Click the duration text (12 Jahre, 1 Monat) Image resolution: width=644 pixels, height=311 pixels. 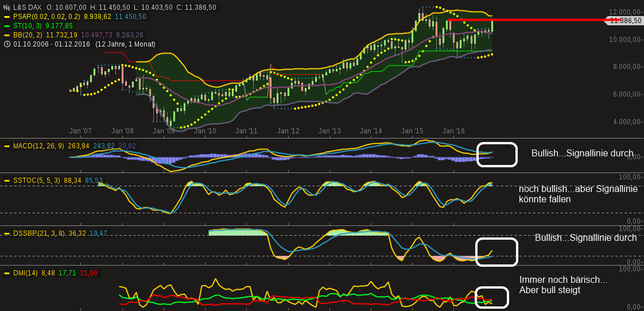pos(125,44)
